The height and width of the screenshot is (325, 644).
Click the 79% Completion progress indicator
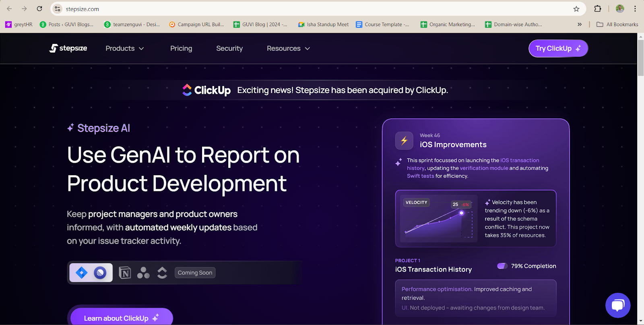[x=527, y=266]
